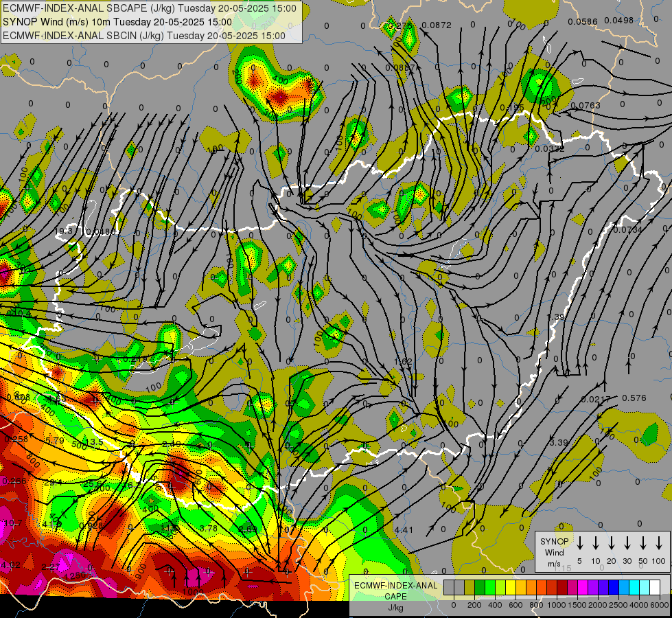Click the 900 contour label on the map
The height and width of the screenshot is (618, 672).
(x=140, y=573)
